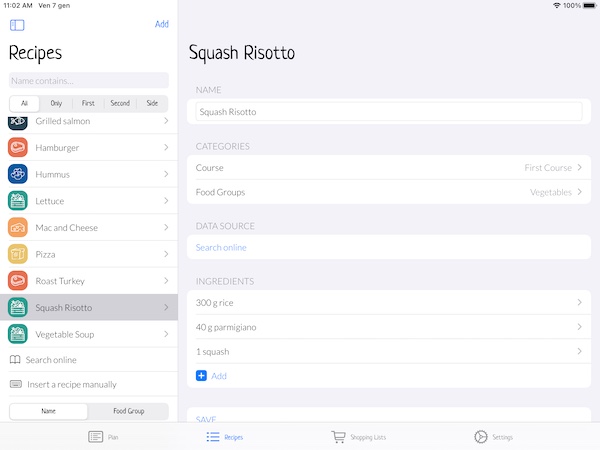Switch to the Recipes tab
Screen dimensions: 600x450
[225, 437]
